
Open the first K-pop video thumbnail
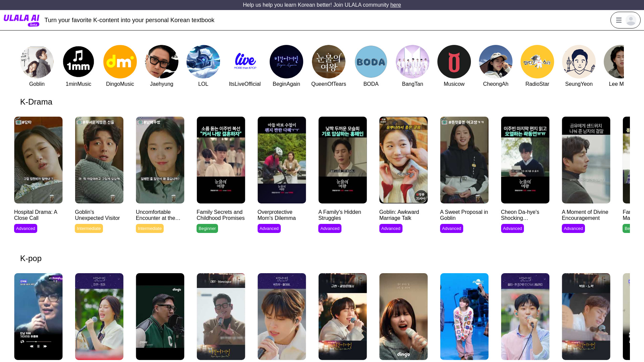coord(38,316)
